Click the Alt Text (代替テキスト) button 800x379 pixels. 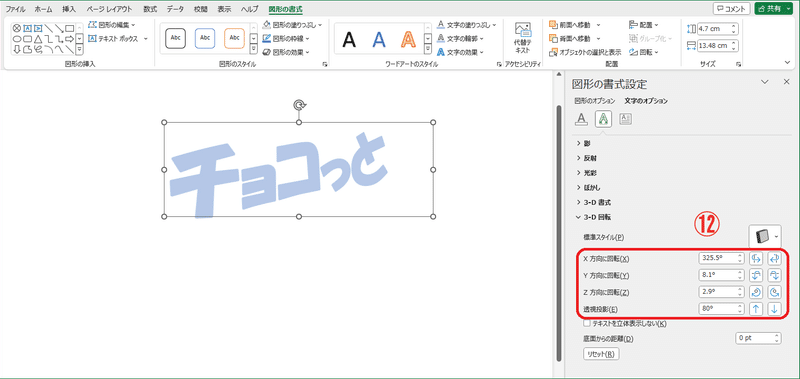(522, 38)
